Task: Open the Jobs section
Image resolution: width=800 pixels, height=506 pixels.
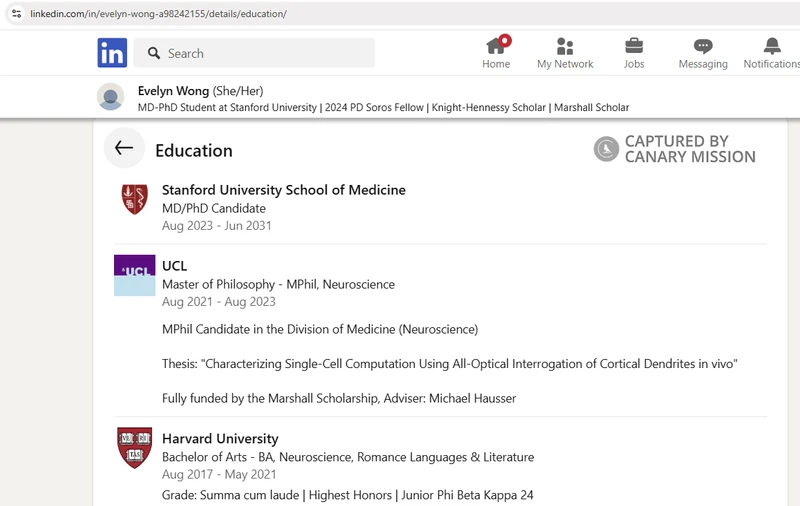Action: click(634, 53)
